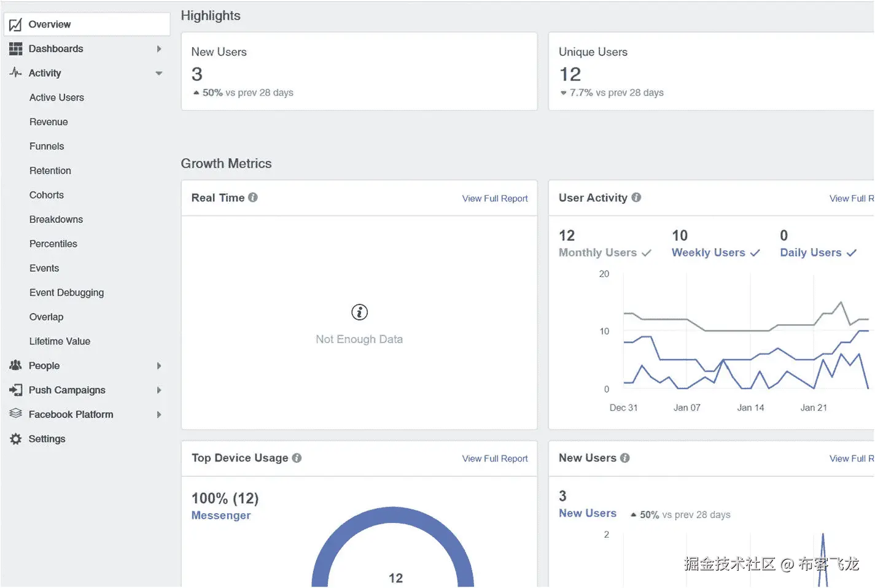Screen dimensions: 875x588
Task: View Full Report for New Users chart
Action: (x=852, y=458)
